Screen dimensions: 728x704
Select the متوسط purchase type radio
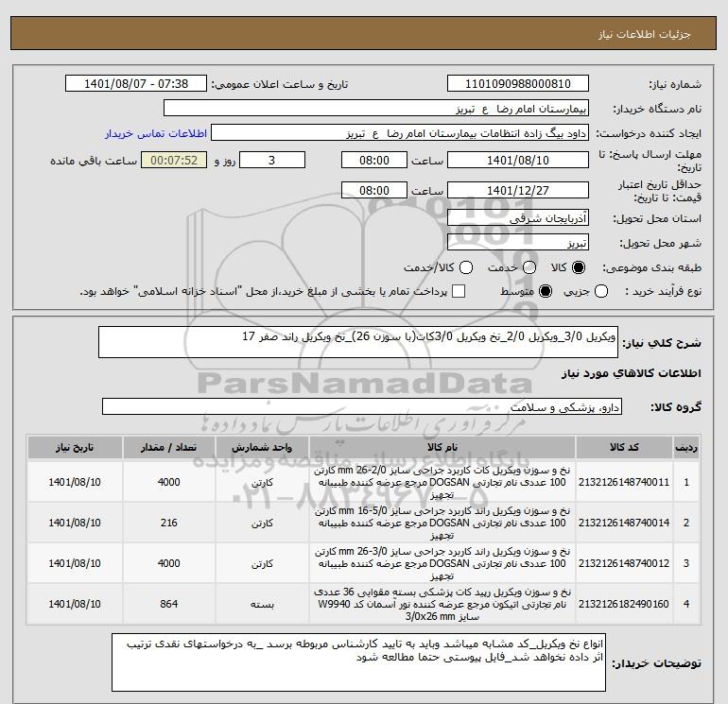pos(546,291)
